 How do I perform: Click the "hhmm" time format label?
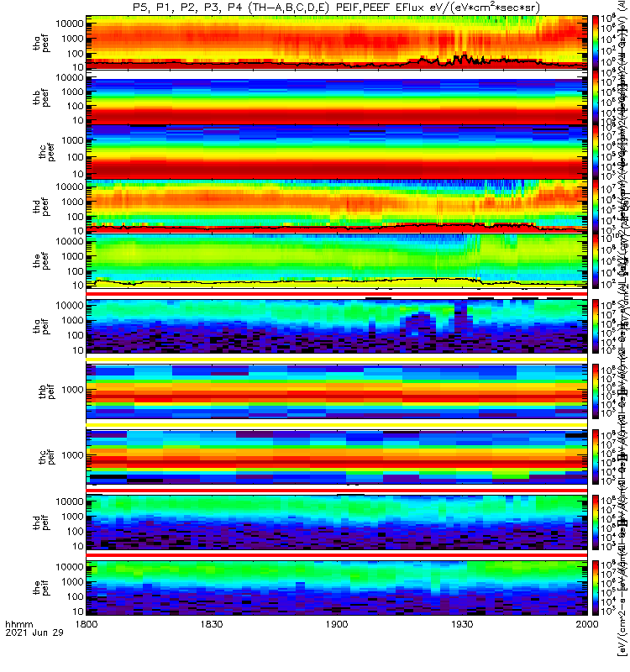[x=18, y=624]
